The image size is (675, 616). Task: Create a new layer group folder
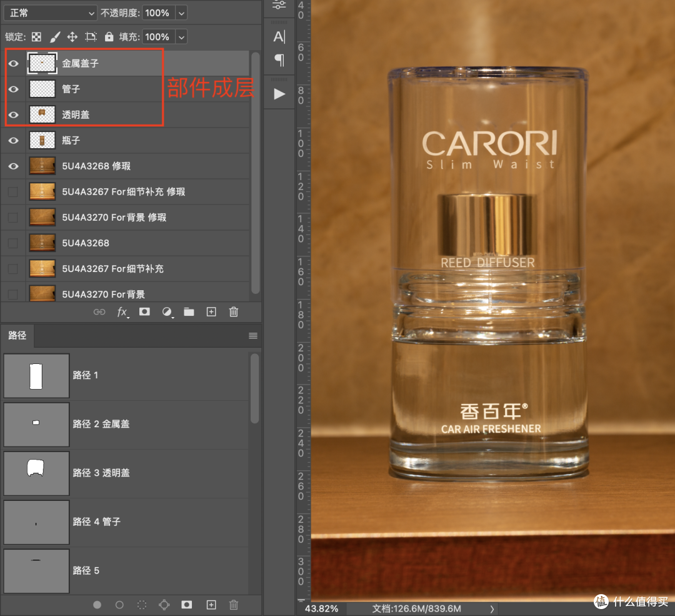(x=189, y=312)
